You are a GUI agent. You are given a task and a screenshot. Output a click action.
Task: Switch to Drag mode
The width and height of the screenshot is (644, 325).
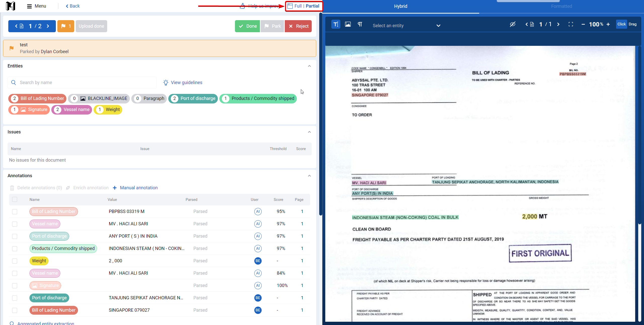click(632, 24)
